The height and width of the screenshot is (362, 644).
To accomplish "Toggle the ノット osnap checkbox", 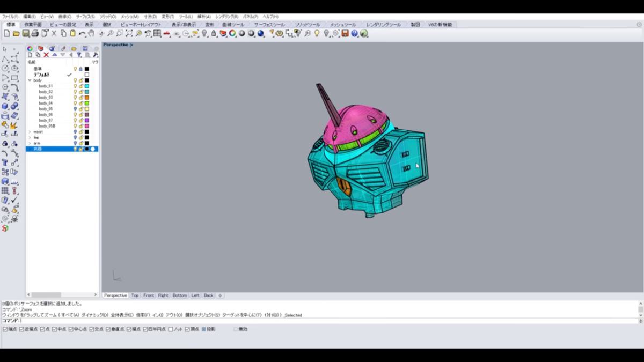I will pos(171,329).
